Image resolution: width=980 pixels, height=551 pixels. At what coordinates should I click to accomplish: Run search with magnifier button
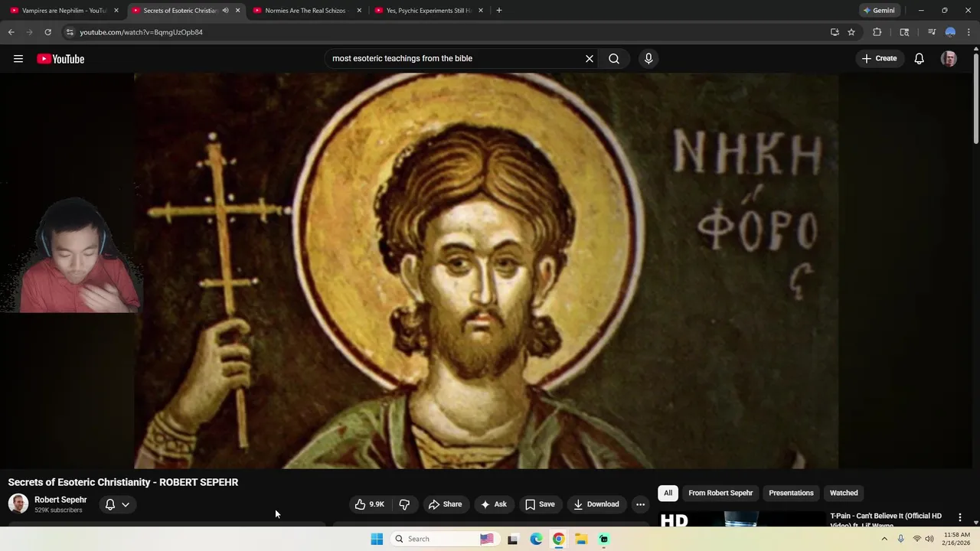(614, 58)
